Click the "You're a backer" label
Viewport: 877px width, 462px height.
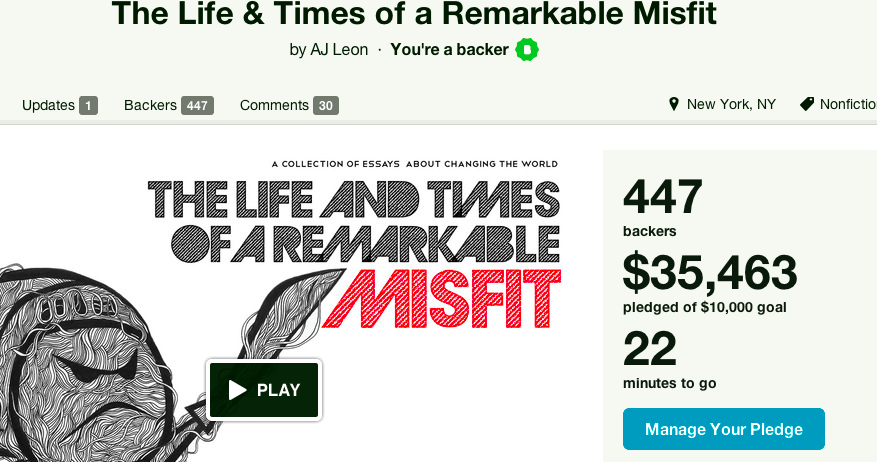point(449,49)
